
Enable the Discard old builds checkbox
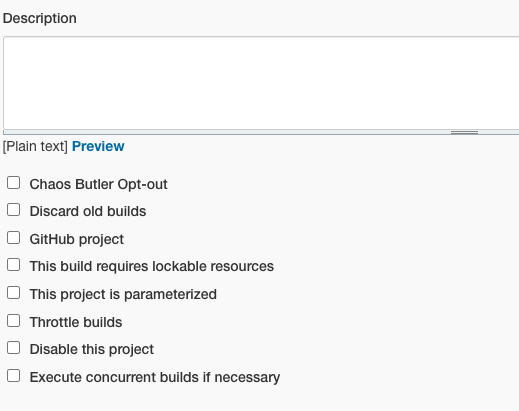tap(13, 210)
